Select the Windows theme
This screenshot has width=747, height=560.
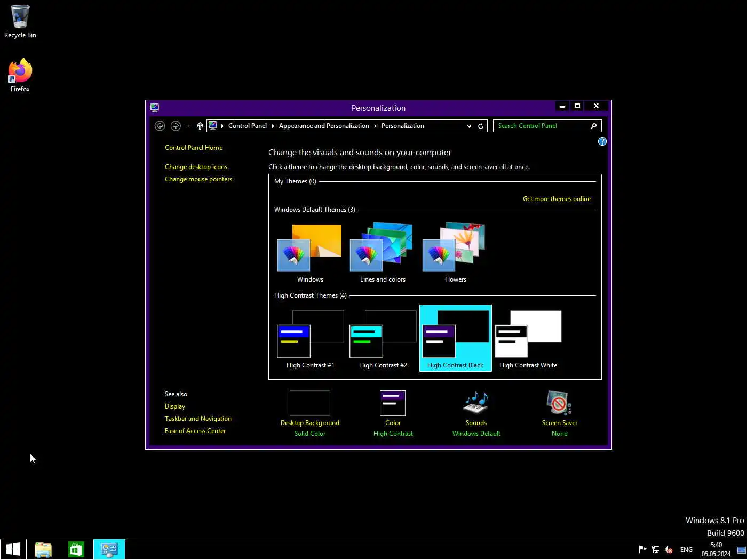pyautogui.click(x=310, y=253)
